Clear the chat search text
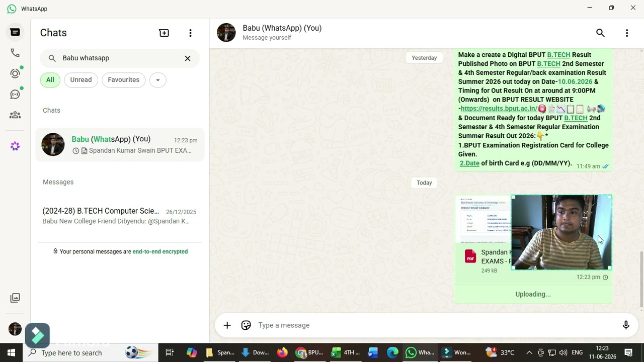Screen dimensions: 644x362 (x=188, y=58)
